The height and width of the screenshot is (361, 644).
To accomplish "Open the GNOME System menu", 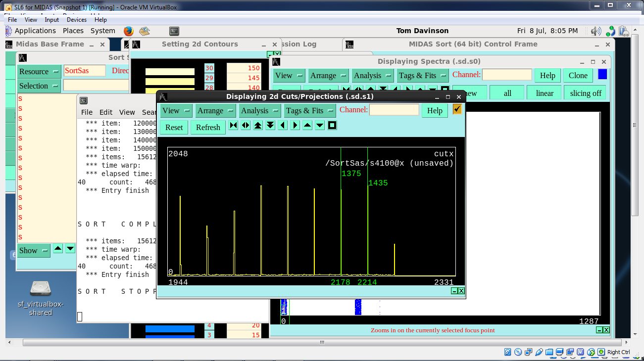I will [x=102, y=31].
